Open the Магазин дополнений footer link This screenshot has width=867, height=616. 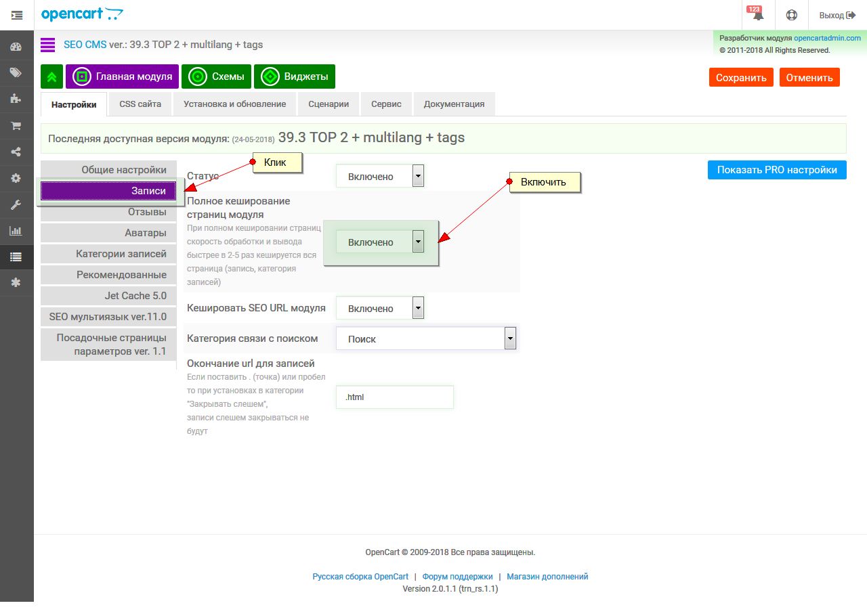click(x=547, y=577)
